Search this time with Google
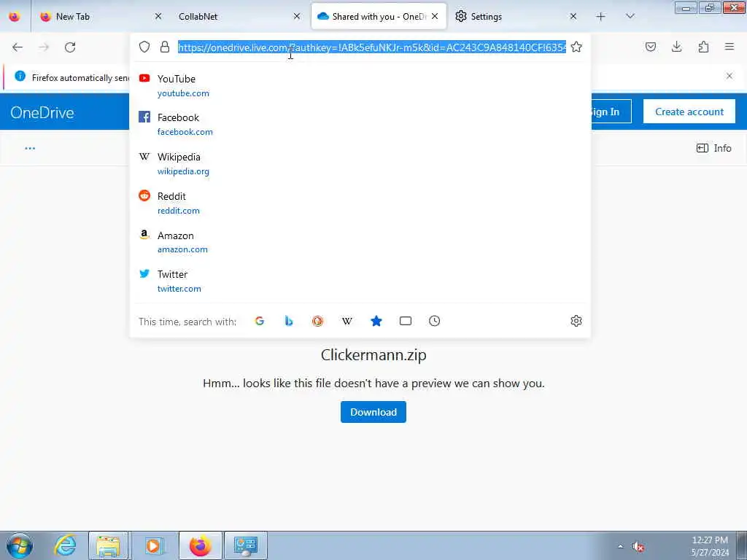747x560 pixels. [x=260, y=321]
